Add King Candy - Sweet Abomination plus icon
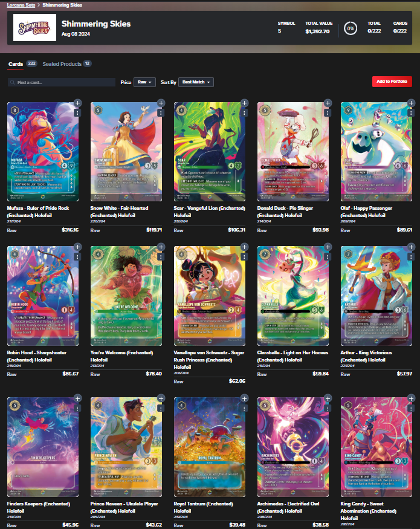The width and height of the screenshot is (420, 529). tap(411, 398)
